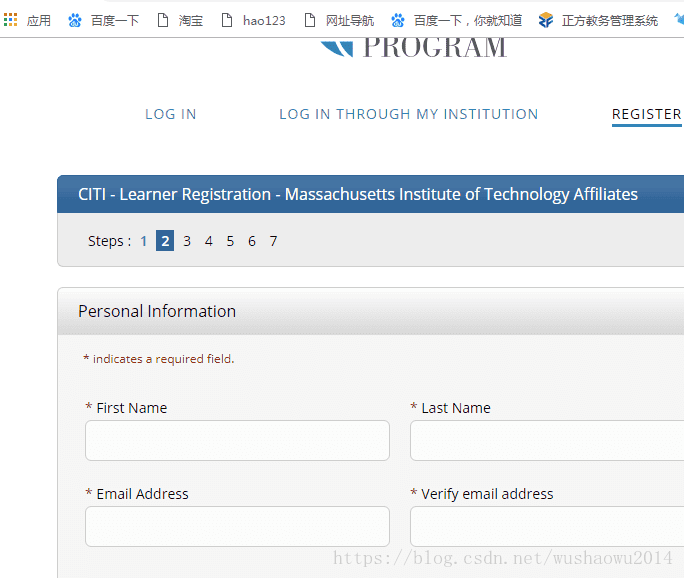
Task: Open LOG IN THROUGH MY INSTITUTION tab
Action: (x=408, y=114)
